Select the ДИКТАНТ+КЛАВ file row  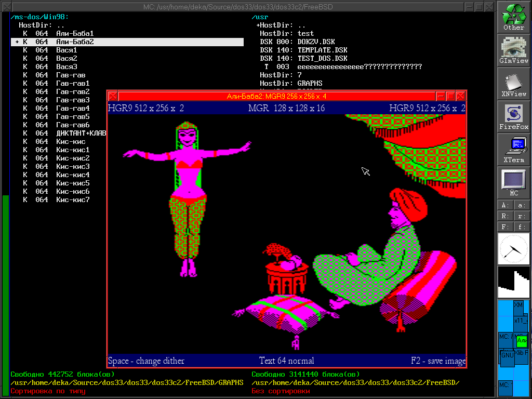click(59, 133)
